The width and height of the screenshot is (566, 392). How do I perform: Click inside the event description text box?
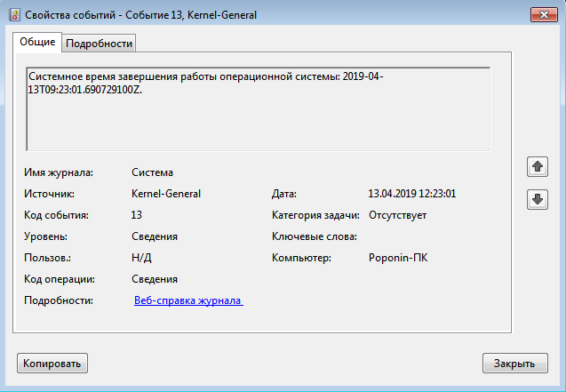point(259,108)
